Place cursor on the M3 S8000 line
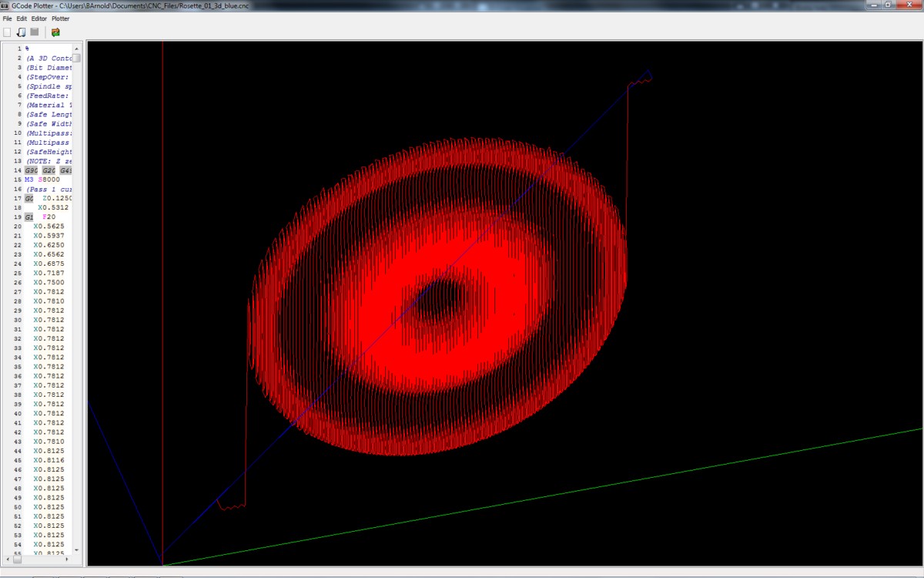This screenshot has width=924, height=578. (x=42, y=180)
